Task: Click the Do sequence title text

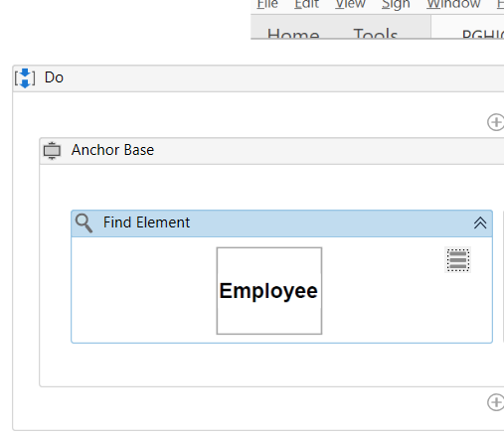Action: point(54,77)
